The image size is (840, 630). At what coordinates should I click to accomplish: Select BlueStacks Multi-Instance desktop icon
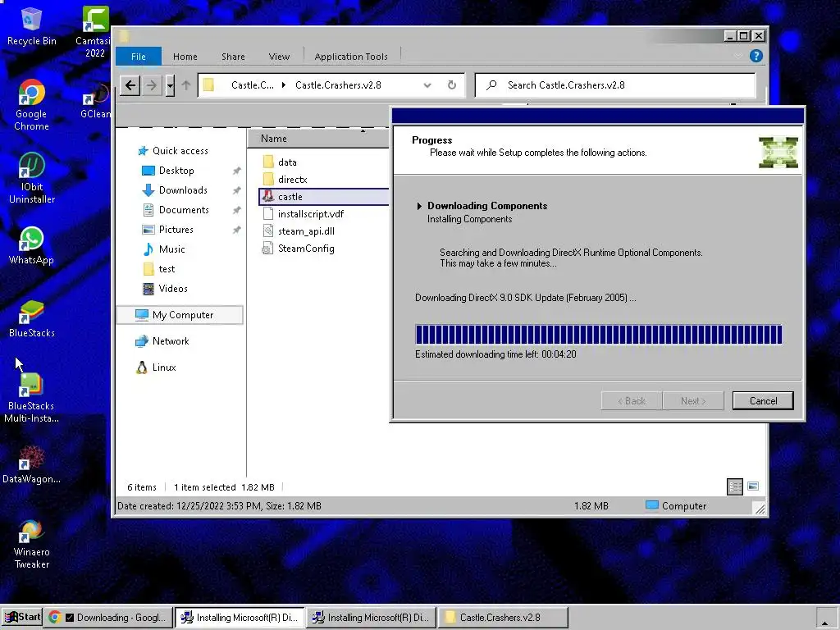point(32,398)
